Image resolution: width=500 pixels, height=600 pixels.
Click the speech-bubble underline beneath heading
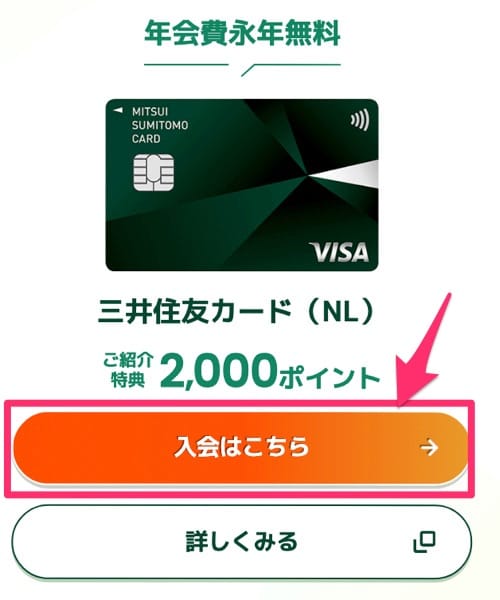pos(242,69)
